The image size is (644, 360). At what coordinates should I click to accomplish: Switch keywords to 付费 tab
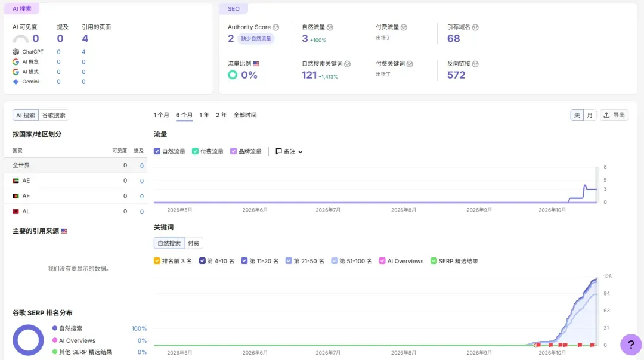[193, 243]
